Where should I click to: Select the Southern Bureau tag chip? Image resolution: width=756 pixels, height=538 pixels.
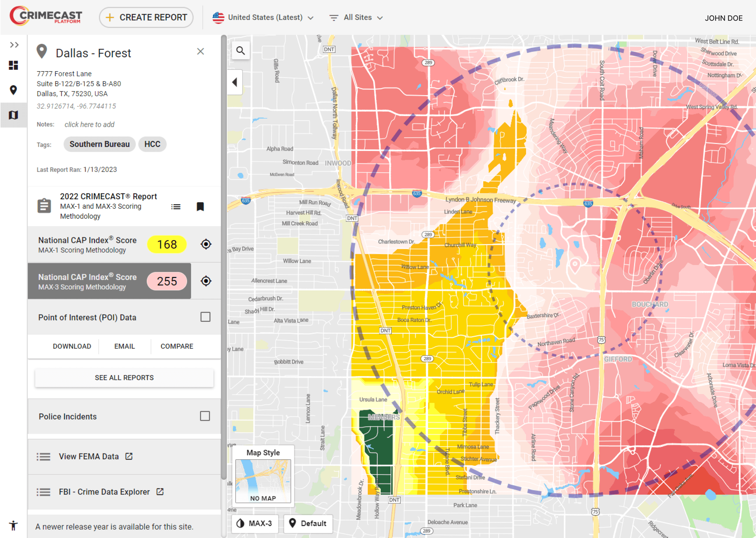point(100,144)
